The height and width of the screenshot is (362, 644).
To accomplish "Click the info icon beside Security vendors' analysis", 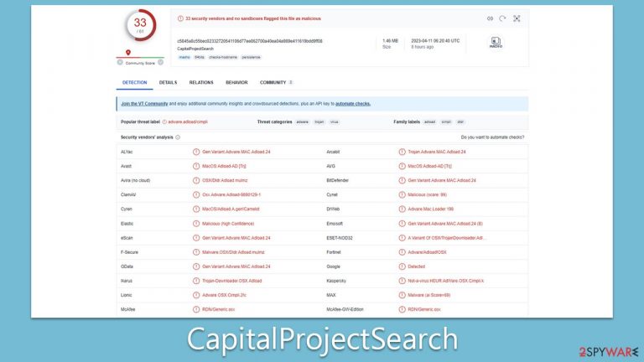I will 178,137.
